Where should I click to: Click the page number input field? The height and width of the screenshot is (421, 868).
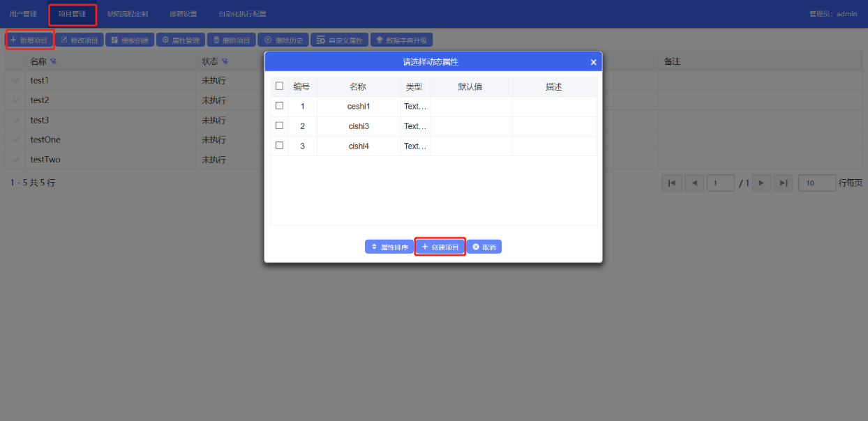pyautogui.click(x=721, y=183)
